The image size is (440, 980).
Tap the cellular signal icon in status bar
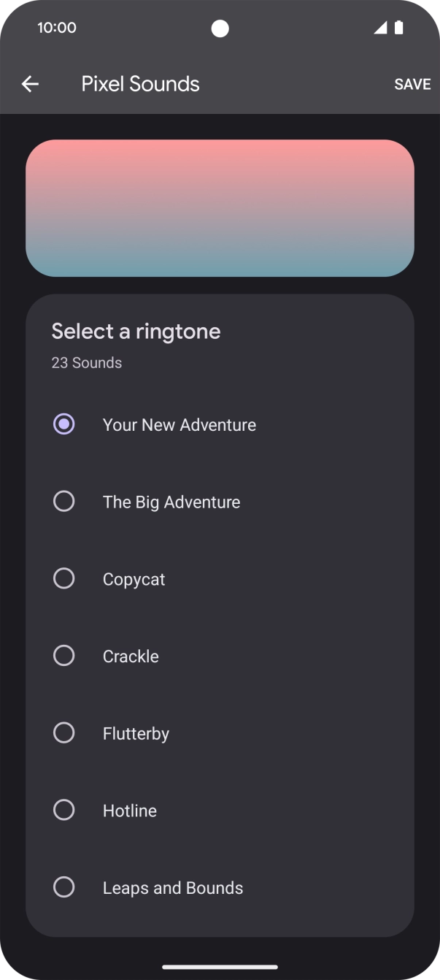coord(382,28)
